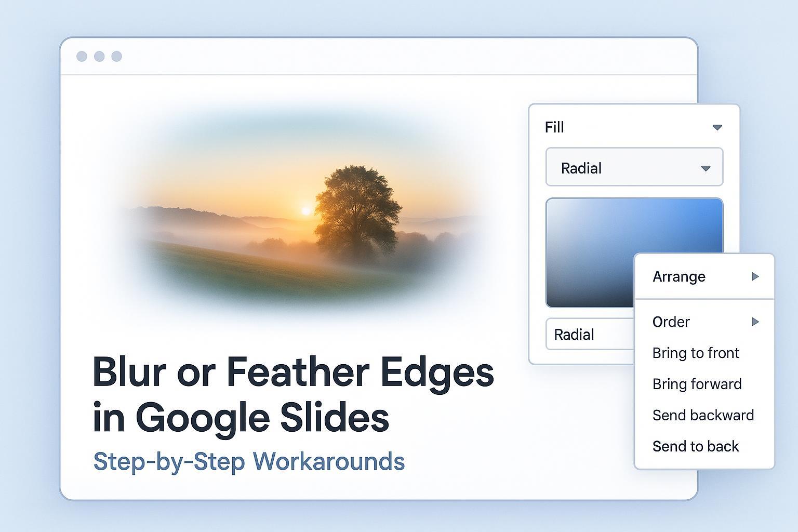Expand the Arrange submenu arrow
The image size is (798, 532).
click(755, 276)
